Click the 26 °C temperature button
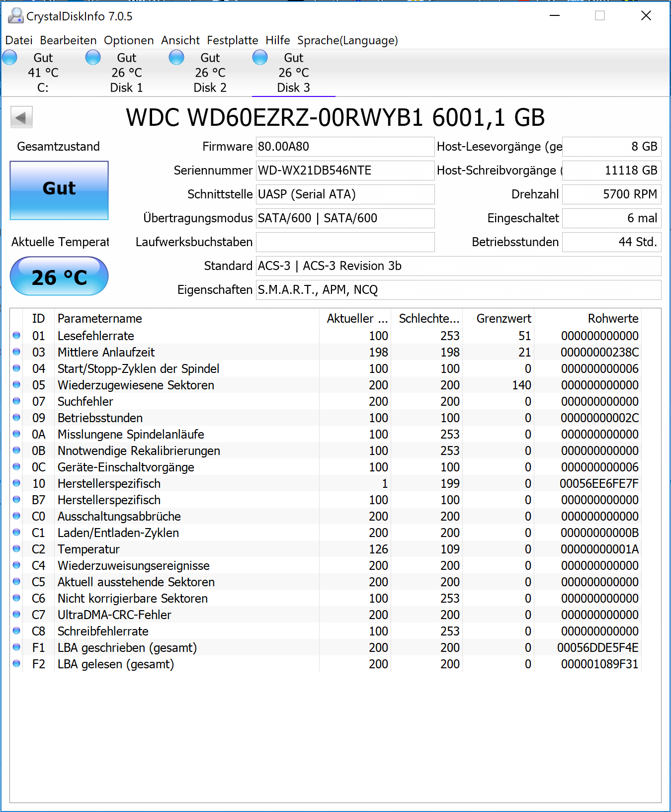The width and height of the screenshot is (671, 812). (x=59, y=276)
